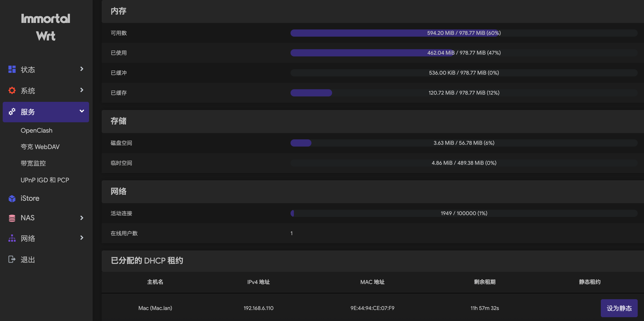This screenshot has width=644, height=321.
Task: Open iStore via its cube icon
Action: (x=12, y=198)
